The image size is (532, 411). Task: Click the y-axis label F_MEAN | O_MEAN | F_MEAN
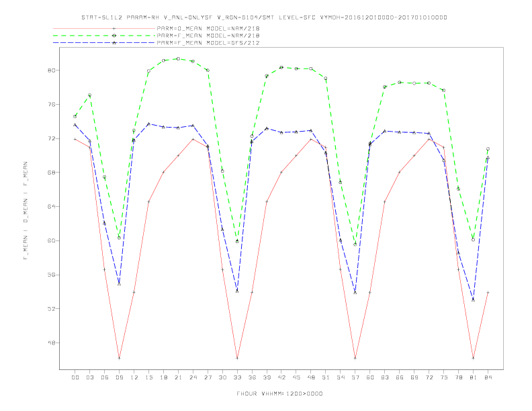click(x=26, y=211)
